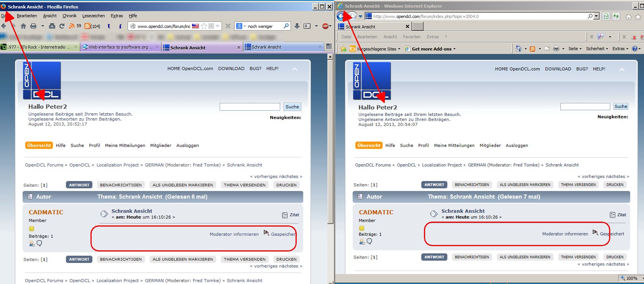This screenshot has width=644, height=284.
Task: Close the active Schrank Ansicht Firefox tab
Action: coord(239,47)
